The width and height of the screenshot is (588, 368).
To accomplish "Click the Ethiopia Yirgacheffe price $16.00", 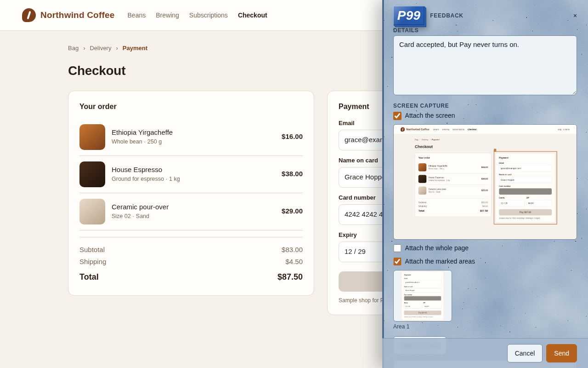I will [292, 137].
